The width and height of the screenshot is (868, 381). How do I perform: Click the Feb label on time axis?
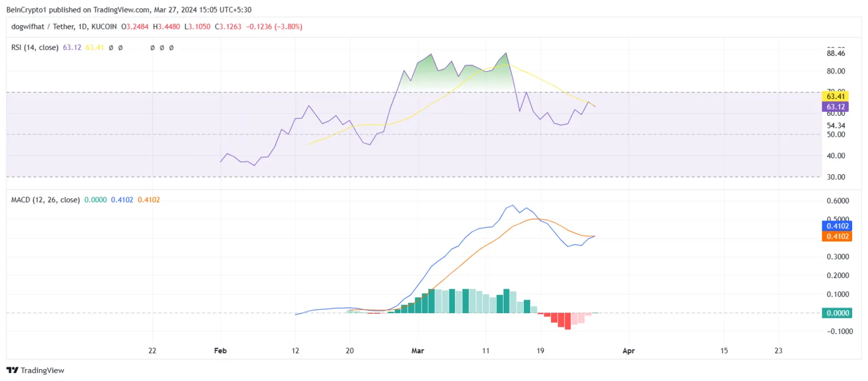tap(220, 350)
